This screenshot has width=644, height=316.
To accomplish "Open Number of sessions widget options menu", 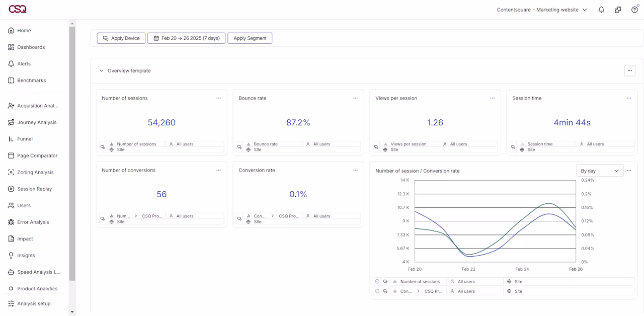I will coord(218,98).
